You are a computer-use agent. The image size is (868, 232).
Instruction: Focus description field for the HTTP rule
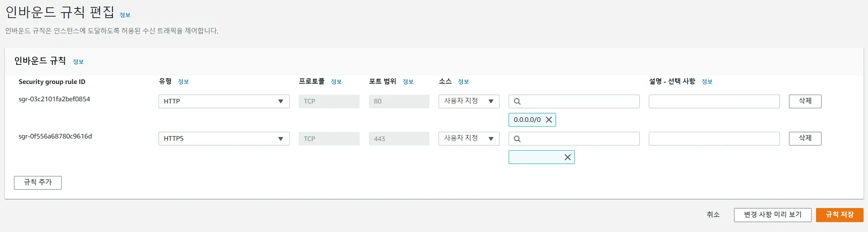click(x=714, y=102)
